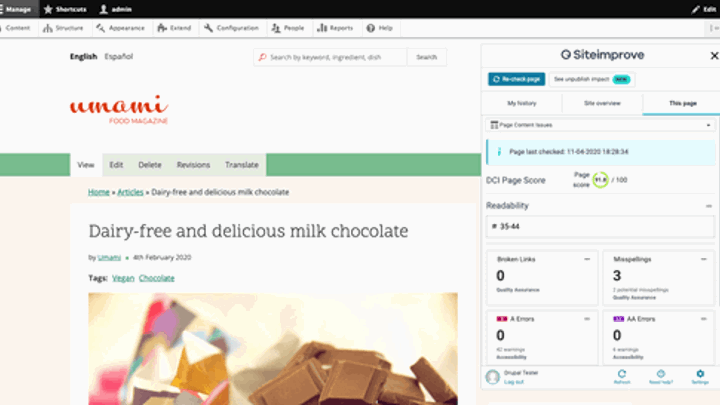The image size is (720, 405).
Task: Click the DCI page score circle
Action: (600, 180)
